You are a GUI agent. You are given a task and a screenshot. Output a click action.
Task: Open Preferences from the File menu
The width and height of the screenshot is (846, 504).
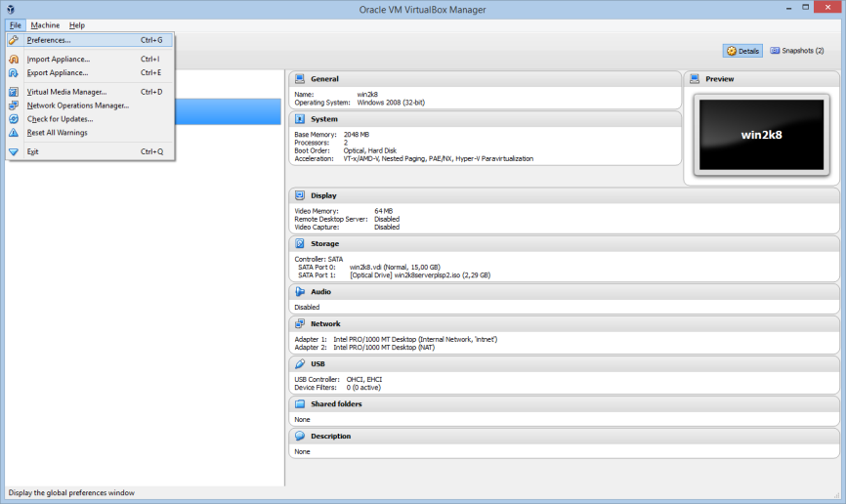point(90,40)
